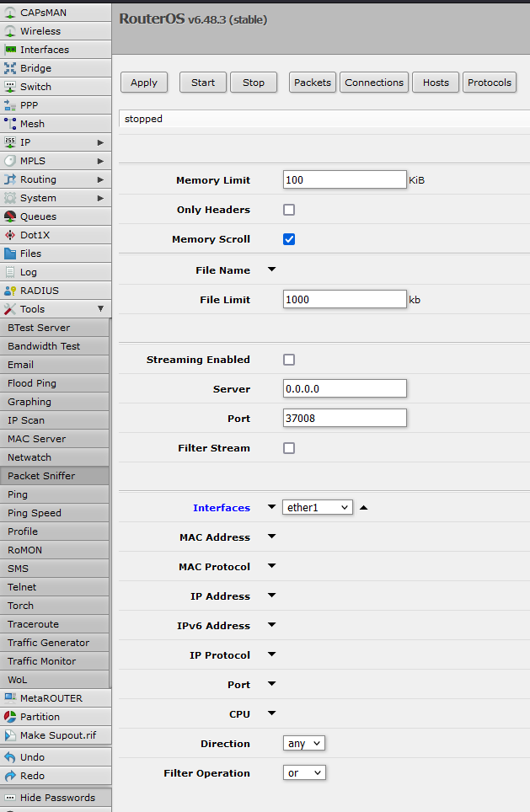Click the Mesh icon
Screen dimensions: 530x812
pos(10,124)
